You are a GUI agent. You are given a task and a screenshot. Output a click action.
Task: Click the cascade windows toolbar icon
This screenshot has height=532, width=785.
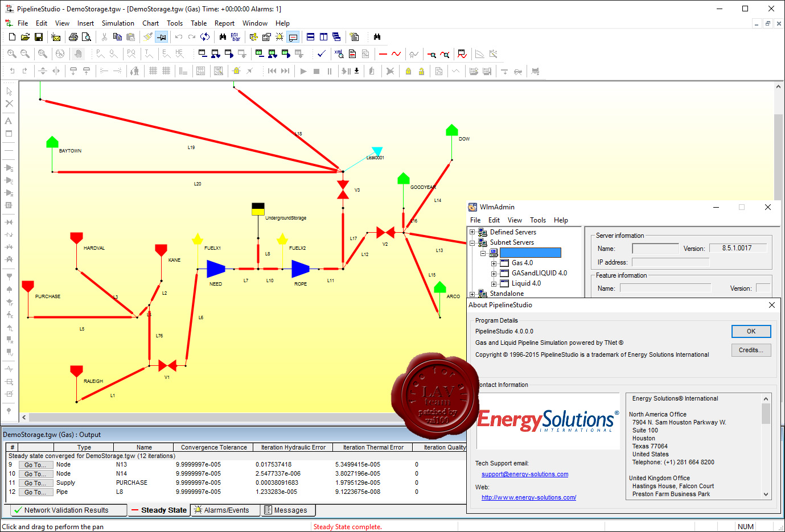click(x=336, y=37)
